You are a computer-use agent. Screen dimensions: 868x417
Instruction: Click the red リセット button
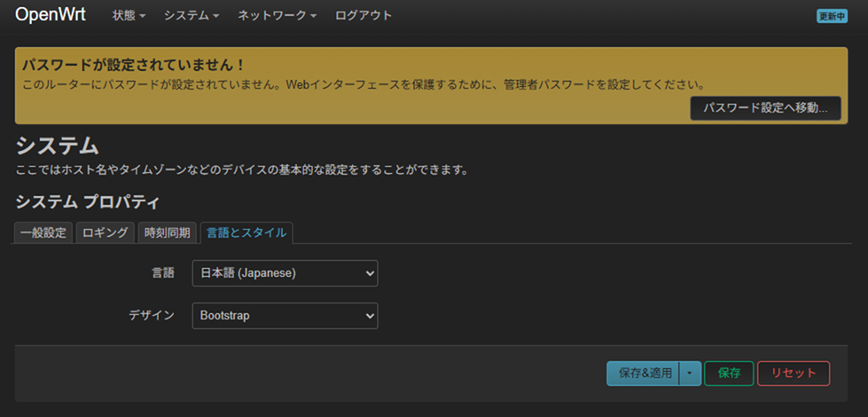794,374
